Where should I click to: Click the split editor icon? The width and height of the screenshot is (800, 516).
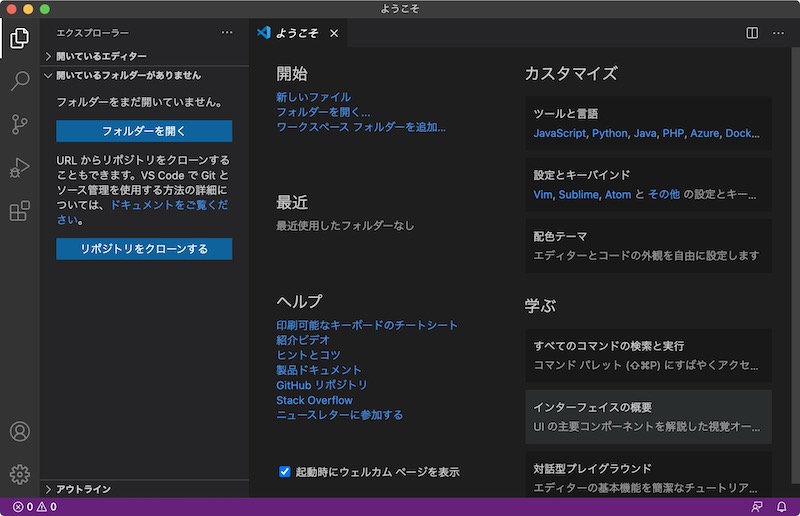click(x=752, y=33)
